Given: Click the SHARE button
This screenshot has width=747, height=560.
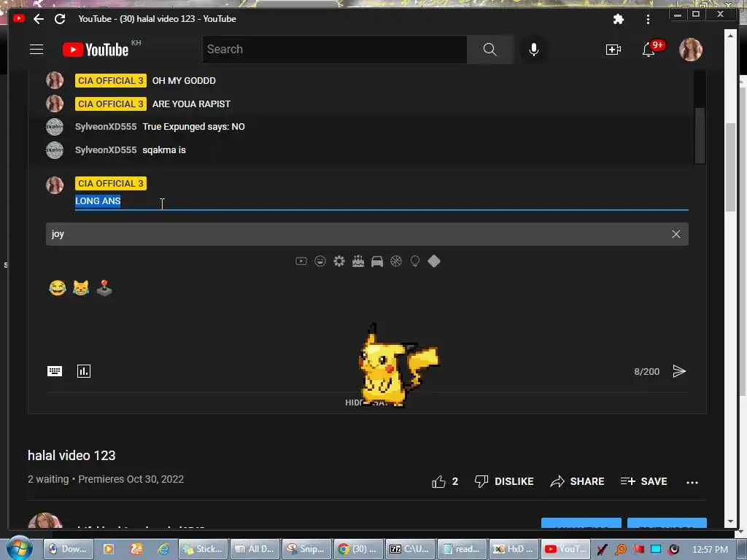Looking at the screenshot, I should [577, 481].
